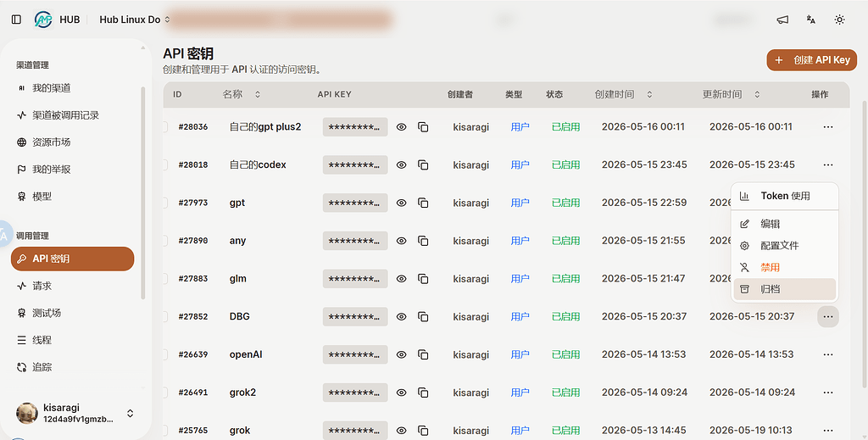Click ID #28036 in the table
The width and height of the screenshot is (868, 440).
(192, 126)
